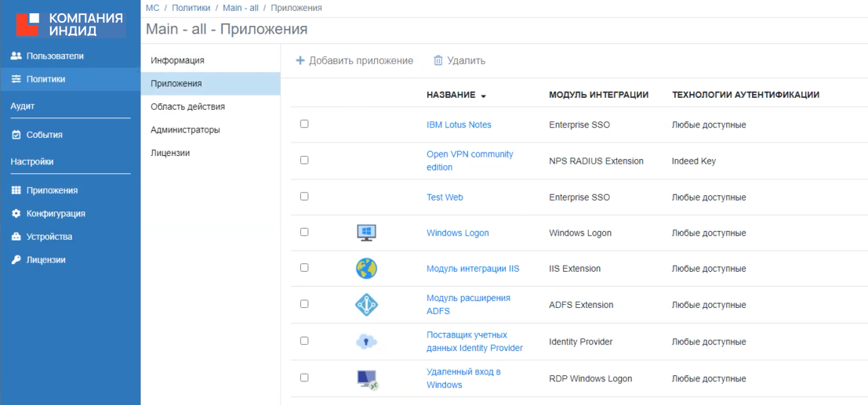Switch to Администраторы section
Image resolution: width=868 pixels, height=405 pixels.
tap(185, 129)
